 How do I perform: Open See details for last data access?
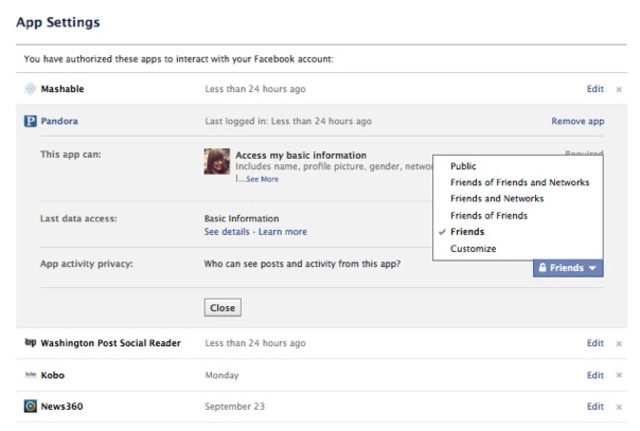click(x=227, y=231)
